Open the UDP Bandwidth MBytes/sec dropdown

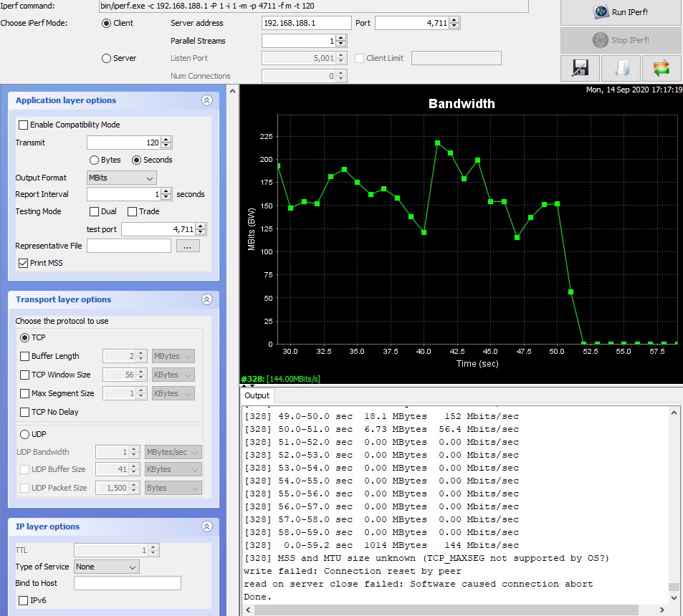pyautogui.click(x=173, y=452)
